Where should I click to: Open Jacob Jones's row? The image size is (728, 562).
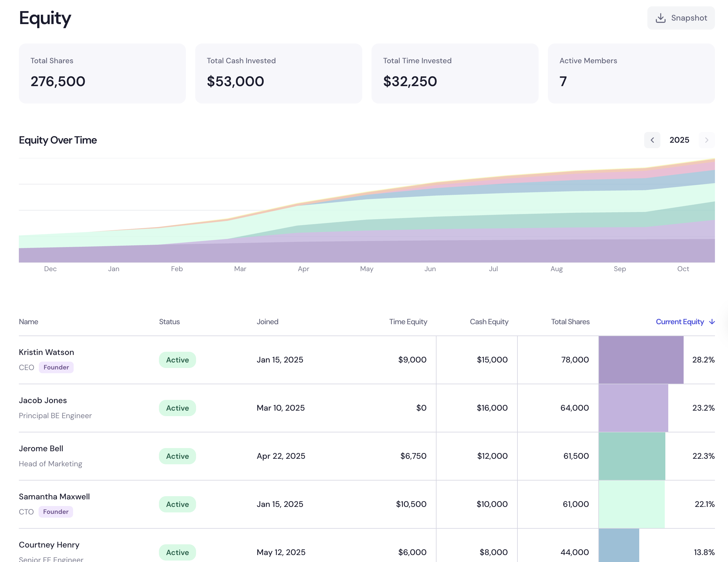click(x=367, y=408)
